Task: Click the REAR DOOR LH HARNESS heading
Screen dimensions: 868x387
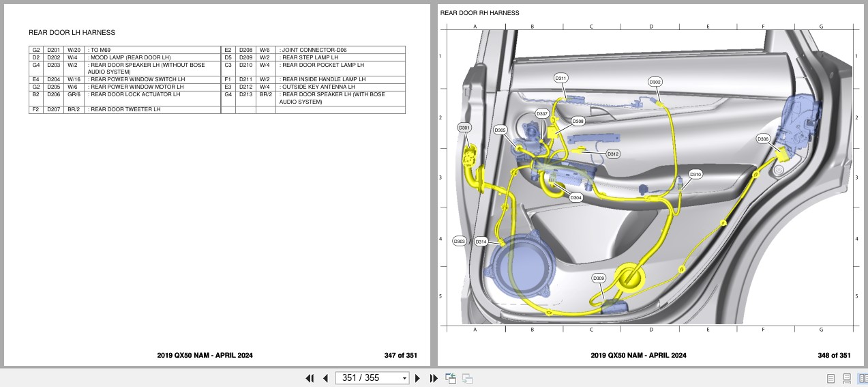Action: pyautogui.click(x=72, y=32)
